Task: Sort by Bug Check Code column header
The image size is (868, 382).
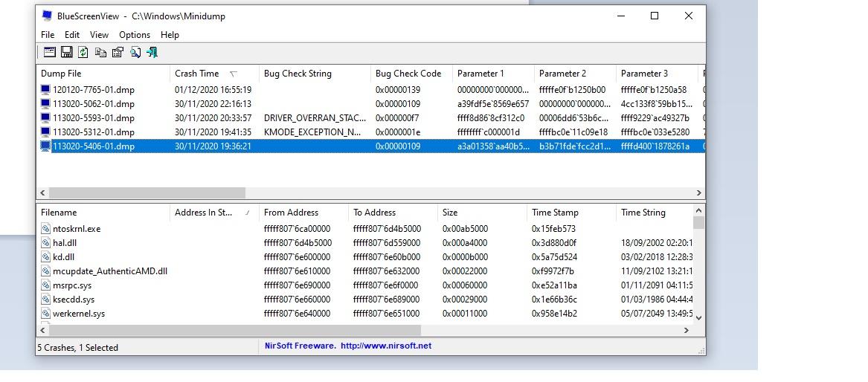Action: (411, 74)
